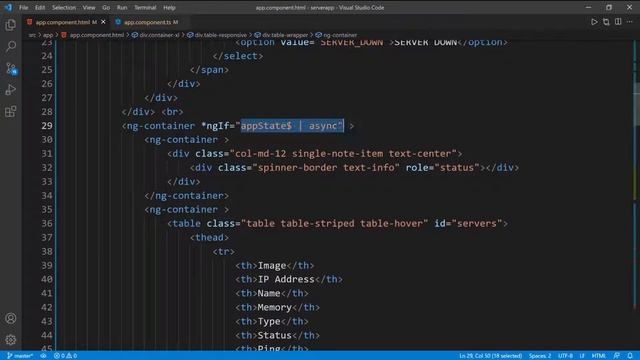This screenshot has width=640, height=360.
Task: Click the VS Code logo icon
Action: click(x=8, y=7)
